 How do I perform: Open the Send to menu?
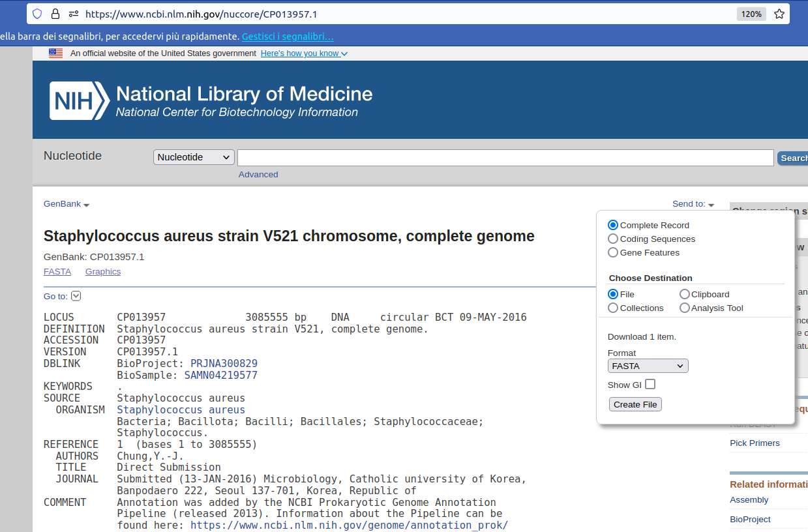[x=693, y=204]
